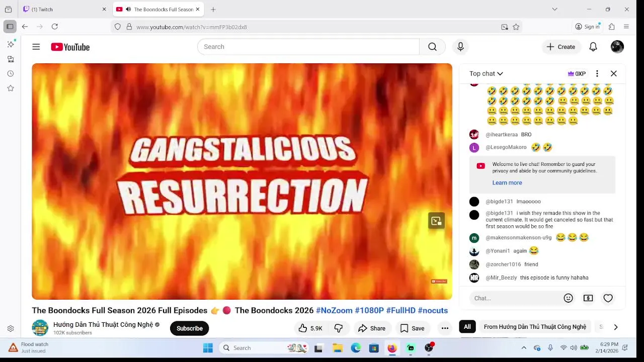
Task: Show more filter chips with right arrow
Action: pos(616,327)
